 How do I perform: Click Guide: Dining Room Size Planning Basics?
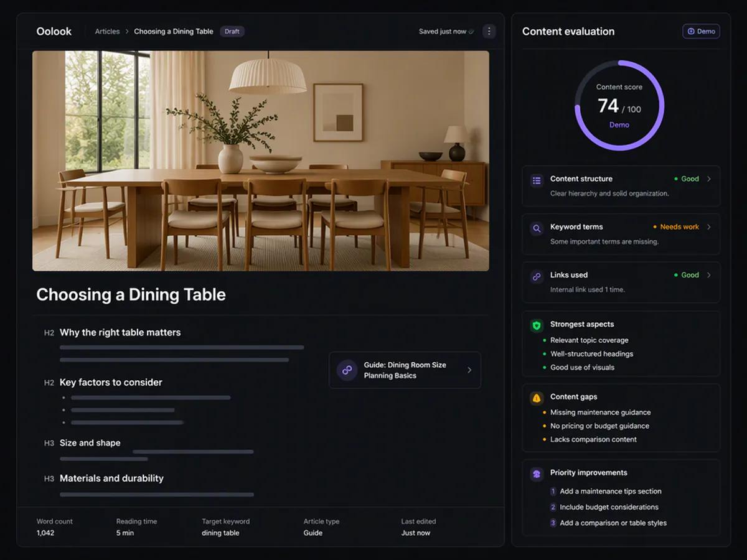tap(405, 370)
